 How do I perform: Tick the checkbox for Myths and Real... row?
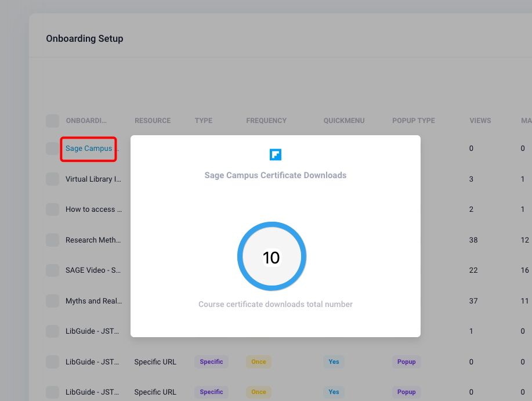[53, 301]
